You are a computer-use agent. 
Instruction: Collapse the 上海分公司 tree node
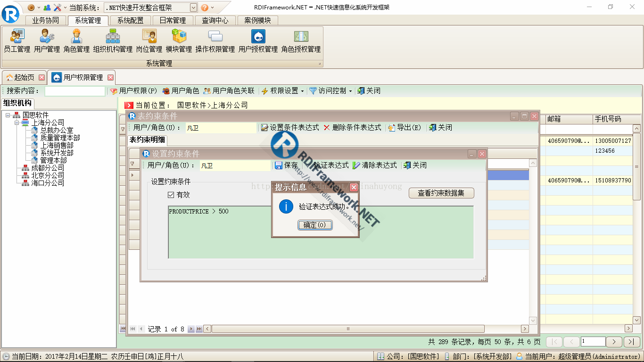click(17, 123)
